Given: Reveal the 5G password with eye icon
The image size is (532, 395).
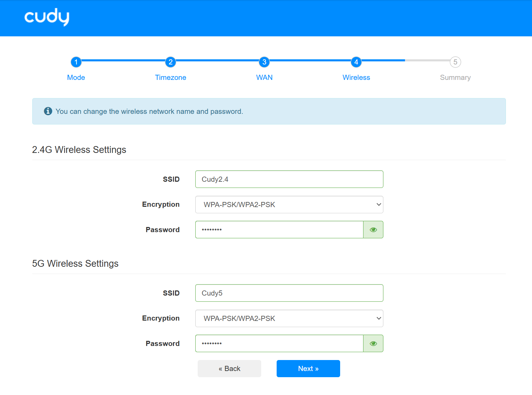Looking at the screenshot, I should coord(373,344).
